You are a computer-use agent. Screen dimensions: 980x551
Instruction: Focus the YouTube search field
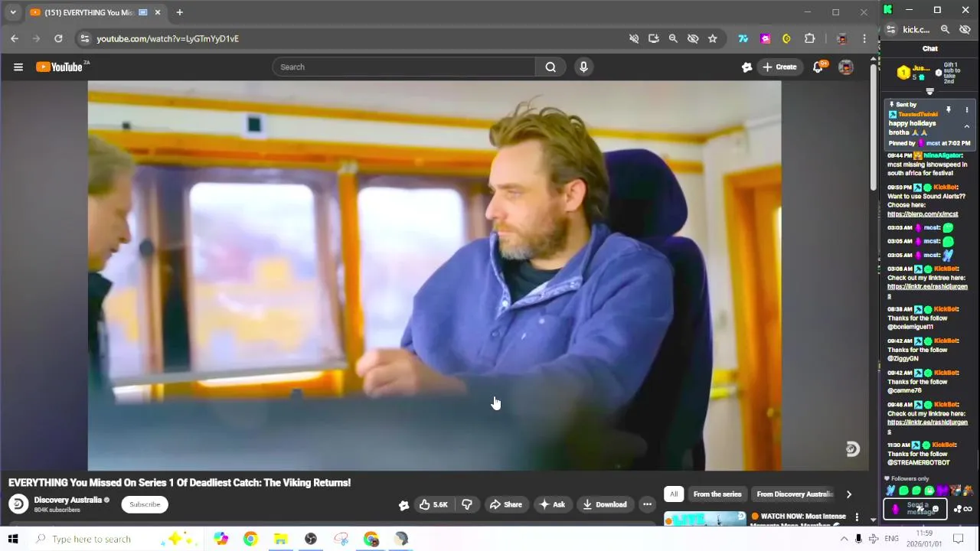[404, 67]
